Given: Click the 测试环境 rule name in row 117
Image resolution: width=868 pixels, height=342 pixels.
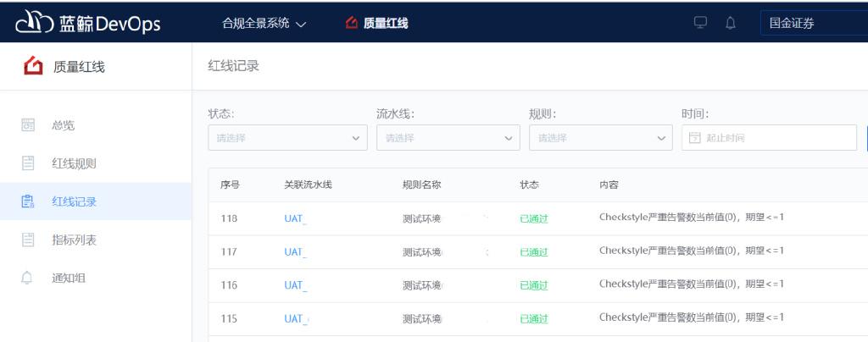Looking at the screenshot, I should pos(422,252).
